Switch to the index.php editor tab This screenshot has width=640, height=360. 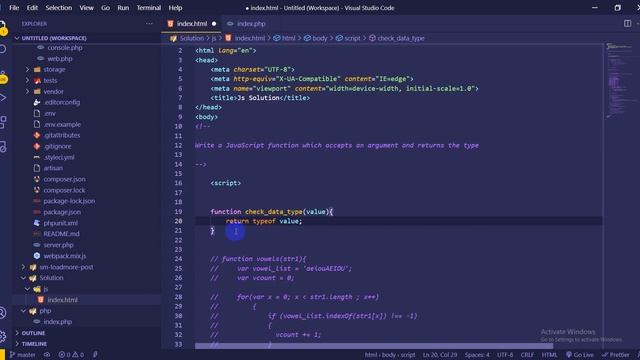(x=251, y=24)
